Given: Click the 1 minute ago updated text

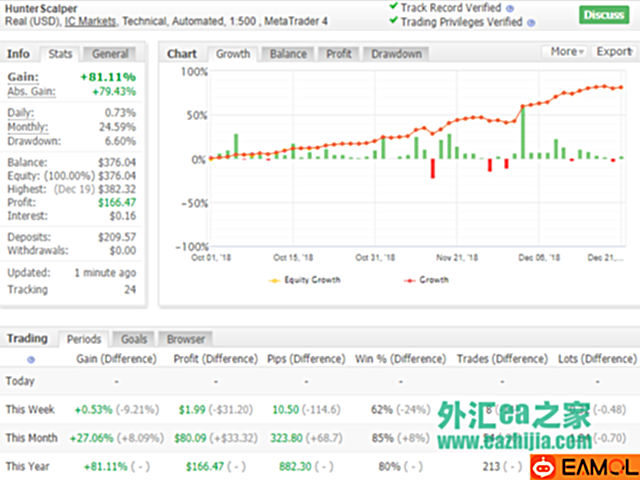Looking at the screenshot, I should (105, 273).
